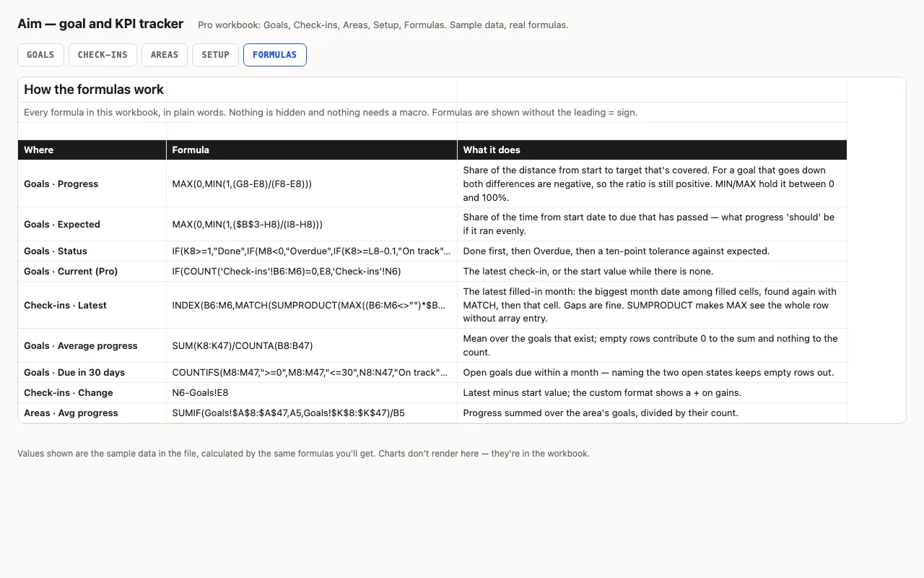The width and height of the screenshot is (924, 578).
Task: Open the GOALS tab
Action: point(40,55)
